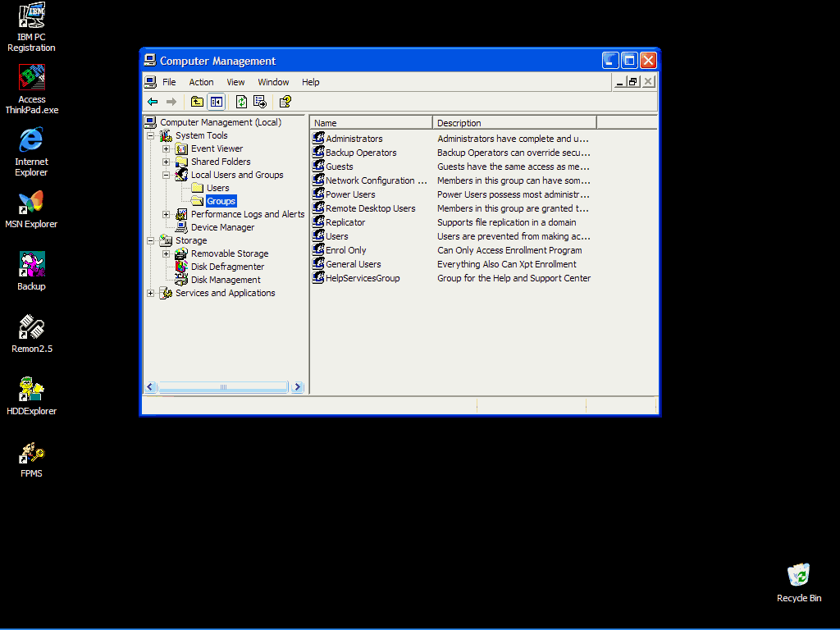Select the Groups folder in tree
Viewport: 840px width, 630px height.
pyautogui.click(x=221, y=201)
